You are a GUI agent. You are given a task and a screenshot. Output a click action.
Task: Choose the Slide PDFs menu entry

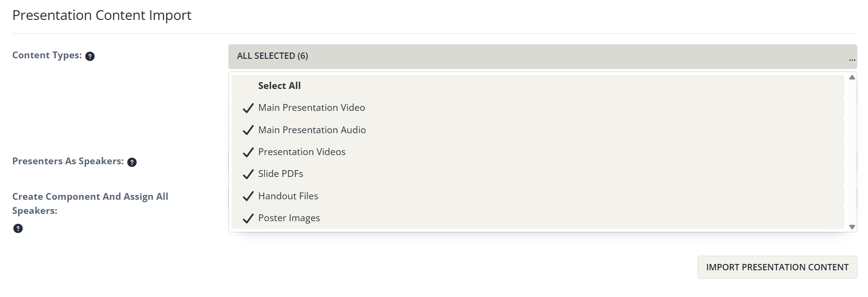280,174
